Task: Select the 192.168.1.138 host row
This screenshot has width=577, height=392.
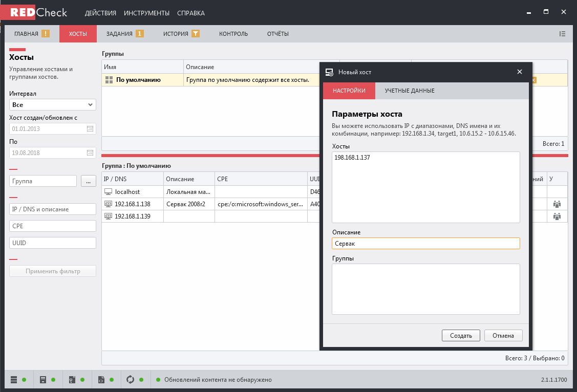Action: (x=210, y=204)
